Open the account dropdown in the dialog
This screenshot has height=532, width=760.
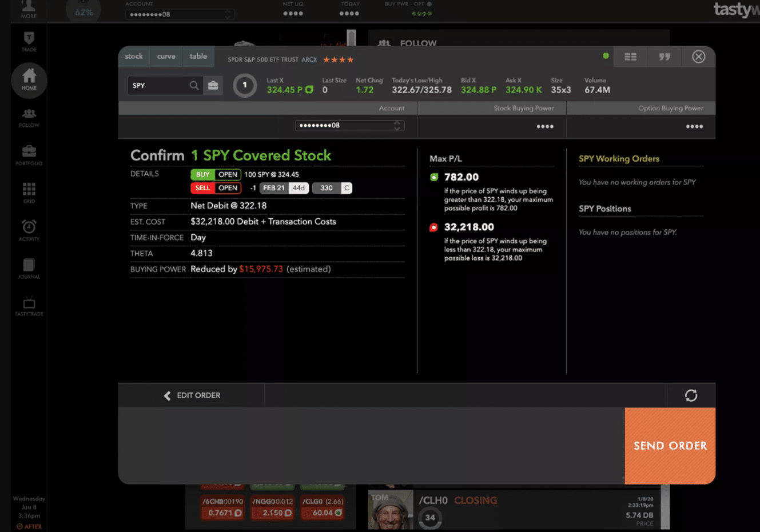pos(349,125)
